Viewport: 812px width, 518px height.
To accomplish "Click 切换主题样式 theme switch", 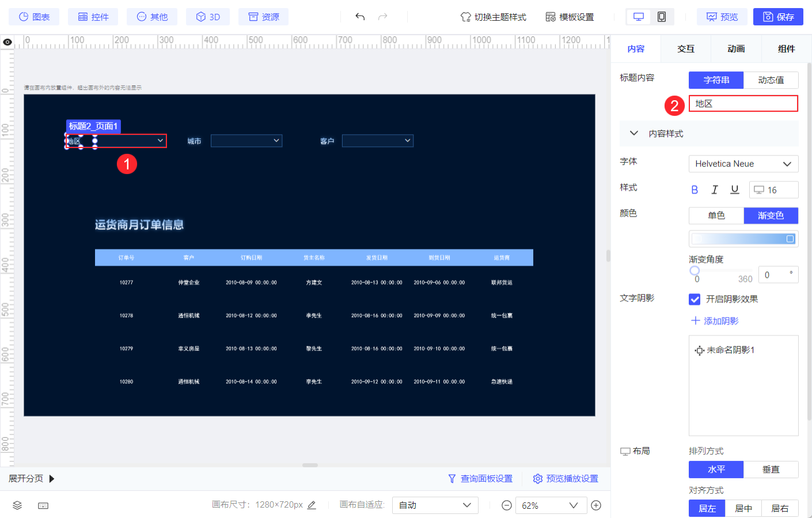I will coord(494,17).
